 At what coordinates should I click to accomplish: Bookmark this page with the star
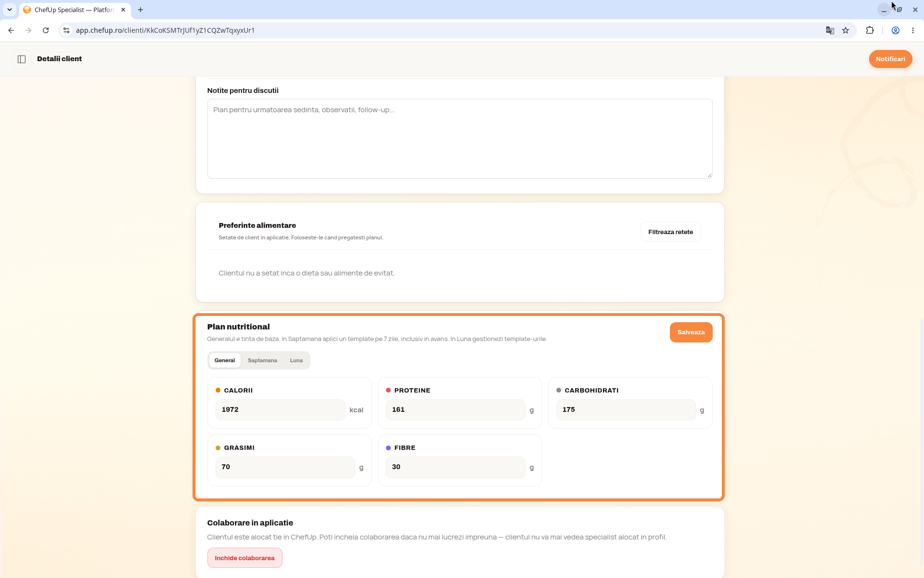[846, 30]
